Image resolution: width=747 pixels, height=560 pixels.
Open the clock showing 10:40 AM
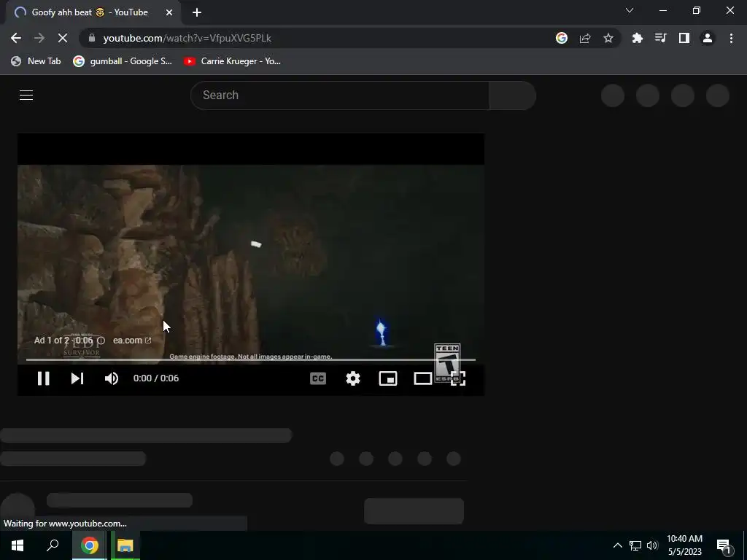click(684, 545)
